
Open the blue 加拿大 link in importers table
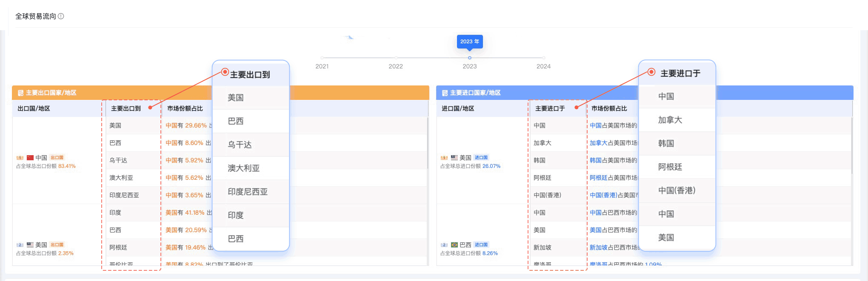pos(598,143)
